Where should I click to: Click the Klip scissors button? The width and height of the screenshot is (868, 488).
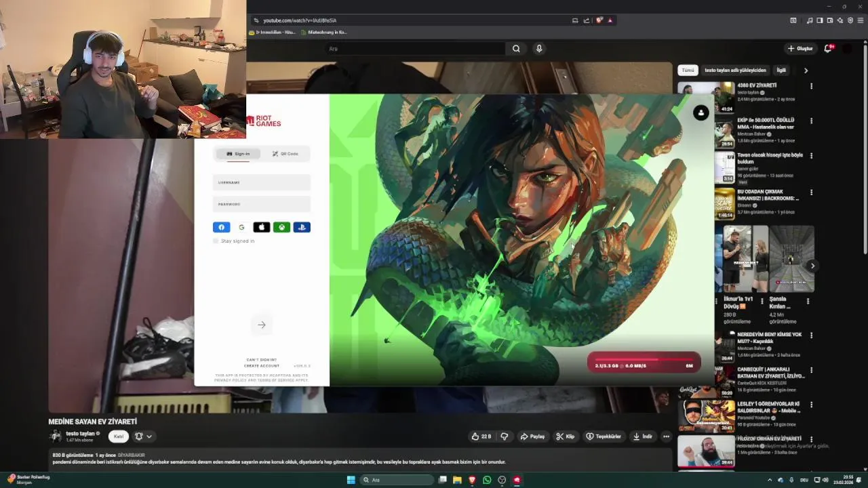point(565,436)
